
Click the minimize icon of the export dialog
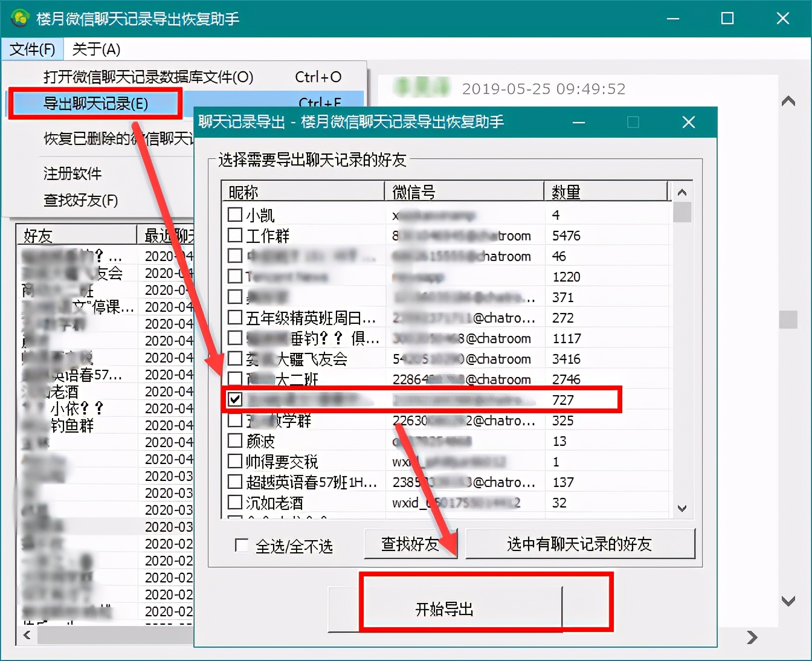578,122
